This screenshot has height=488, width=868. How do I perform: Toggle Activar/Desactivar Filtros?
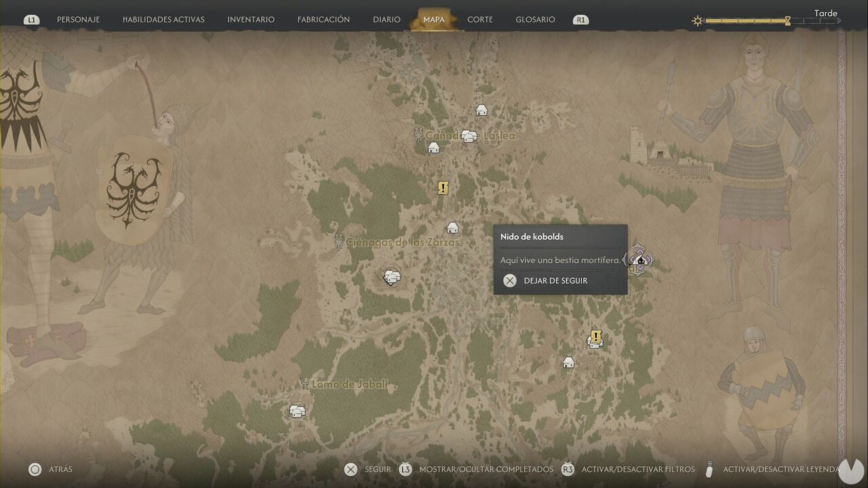coord(629,469)
